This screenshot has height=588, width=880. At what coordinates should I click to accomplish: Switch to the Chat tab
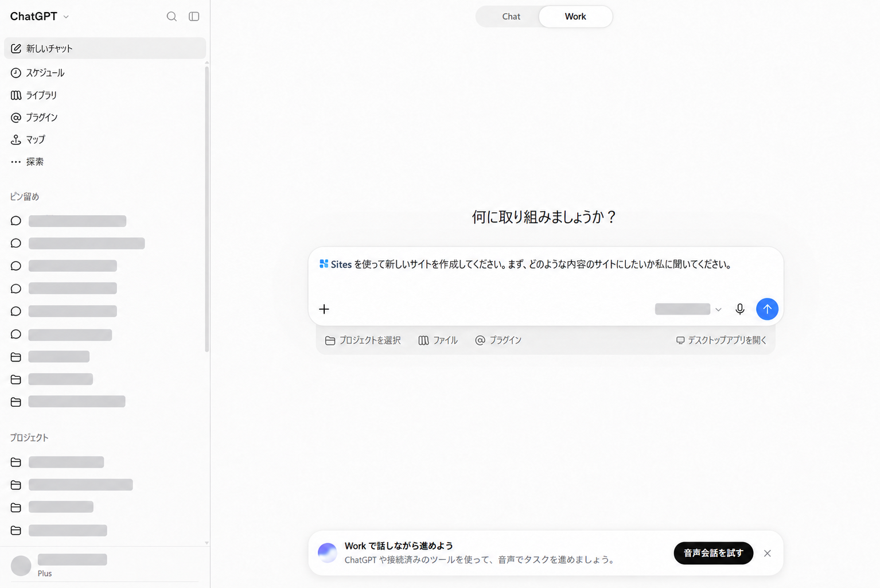(511, 17)
